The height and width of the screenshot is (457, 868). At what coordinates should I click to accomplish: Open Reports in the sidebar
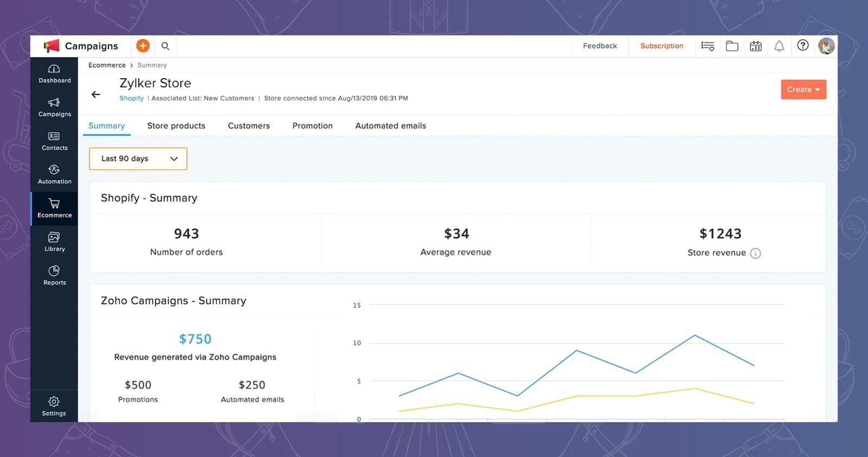[x=54, y=276]
